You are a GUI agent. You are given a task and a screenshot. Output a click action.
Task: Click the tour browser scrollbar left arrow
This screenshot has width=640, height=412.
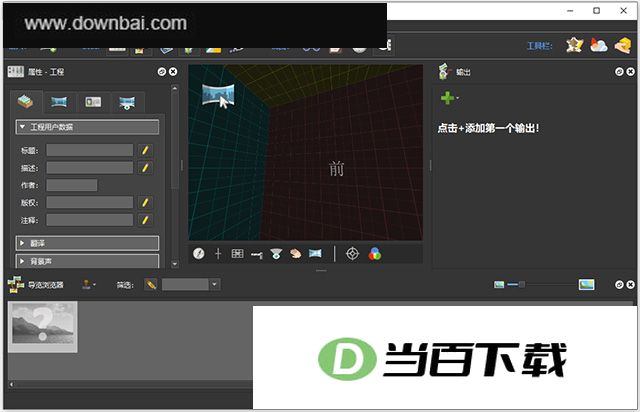pos(11,384)
